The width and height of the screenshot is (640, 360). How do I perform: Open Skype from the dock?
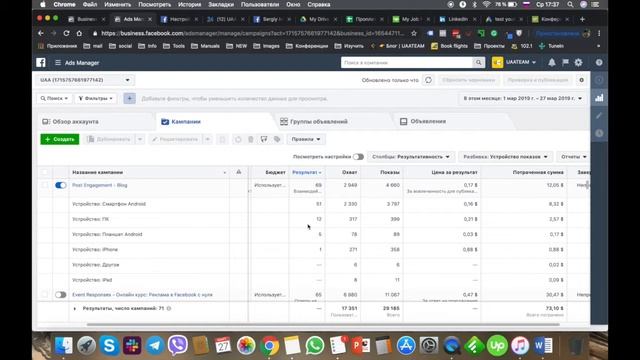click(109, 345)
